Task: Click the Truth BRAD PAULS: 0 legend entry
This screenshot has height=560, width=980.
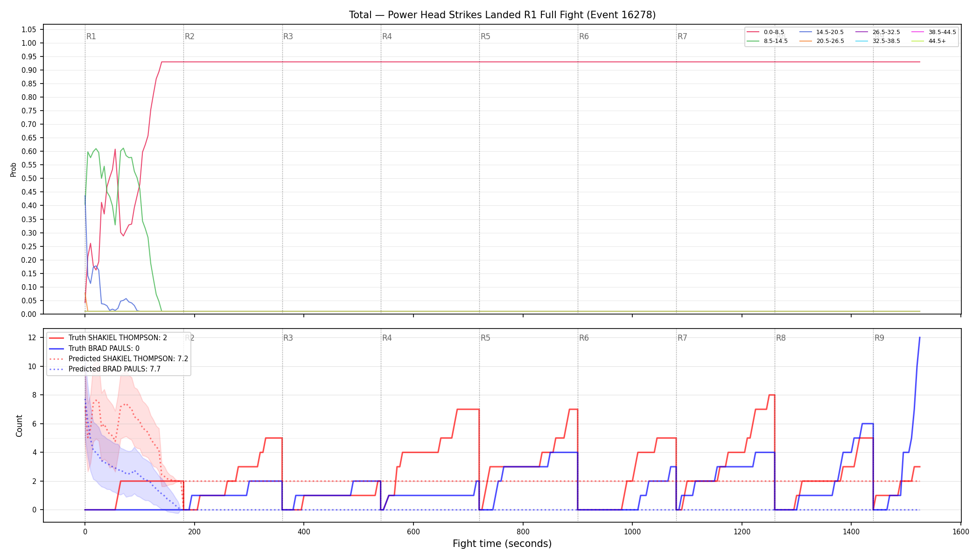Action: pos(94,349)
